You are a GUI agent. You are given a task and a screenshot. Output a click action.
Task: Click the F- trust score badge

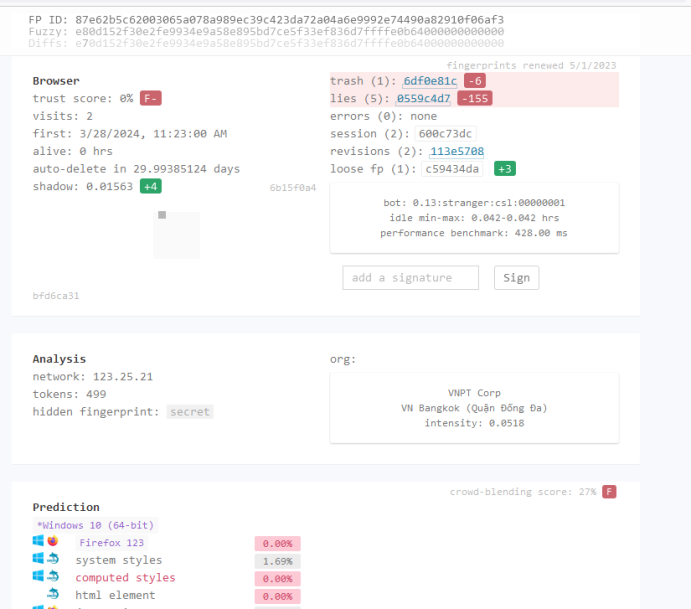151,99
